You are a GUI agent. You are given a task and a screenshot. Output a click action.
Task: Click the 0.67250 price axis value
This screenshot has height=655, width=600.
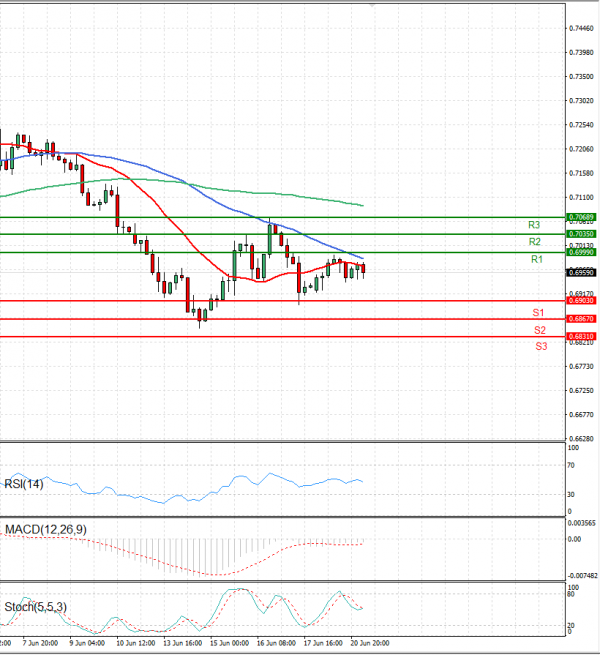click(x=581, y=391)
